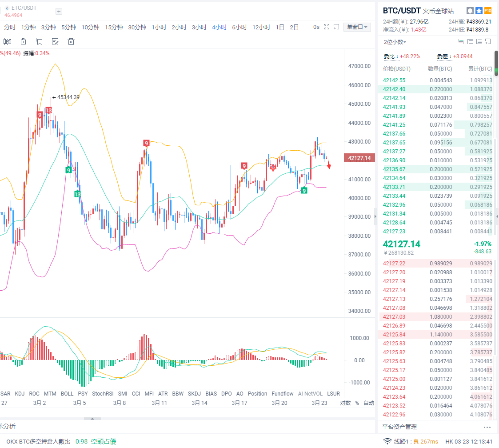Open the 2位小数 decimal precision dropdown
Viewport: 499px width, 448px height.
tap(395, 42)
